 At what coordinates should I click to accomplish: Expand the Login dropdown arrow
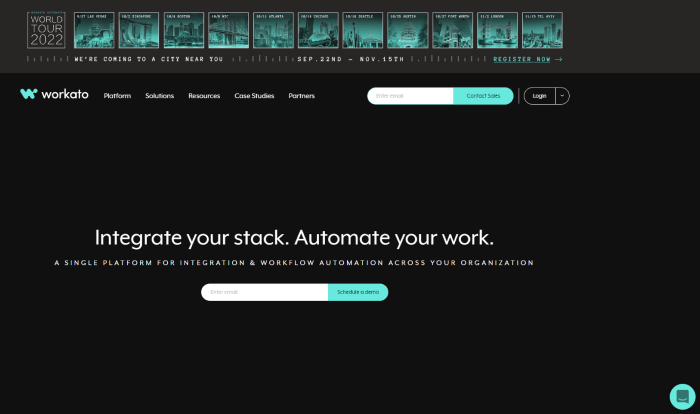click(562, 96)
